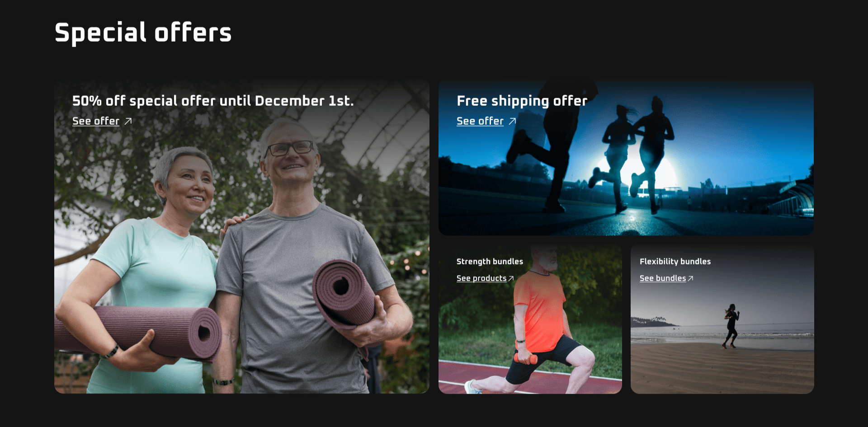Click the orange dumbbell in the lunging man's hand
The height and width of the screenshot is (427, 868).
pyautogui.click(x=526, y=359)
